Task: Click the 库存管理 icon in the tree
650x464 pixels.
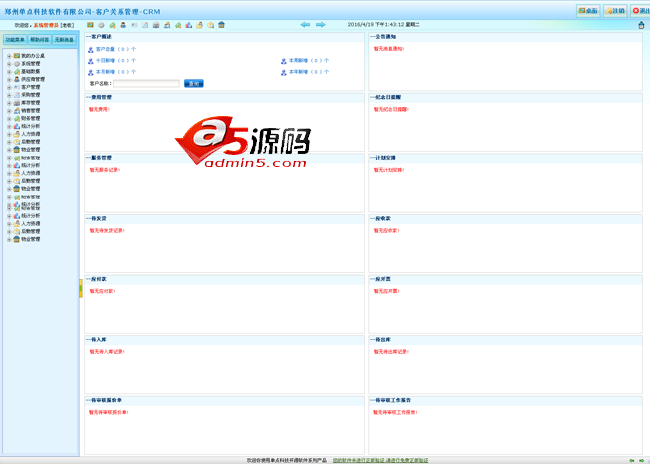Action: tap(16, 102)
